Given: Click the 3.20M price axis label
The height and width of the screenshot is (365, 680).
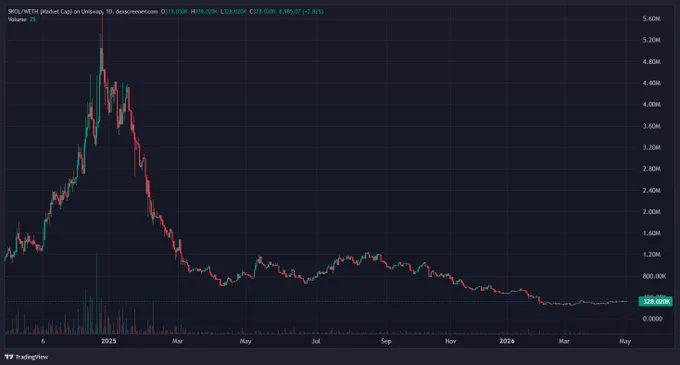Looking at the screenshot, I should 651,147.
